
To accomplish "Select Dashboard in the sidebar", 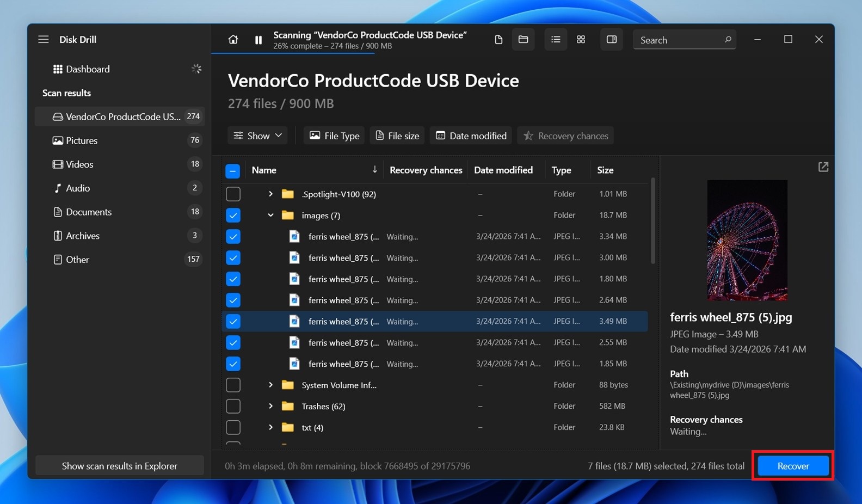I will [120, 69].
